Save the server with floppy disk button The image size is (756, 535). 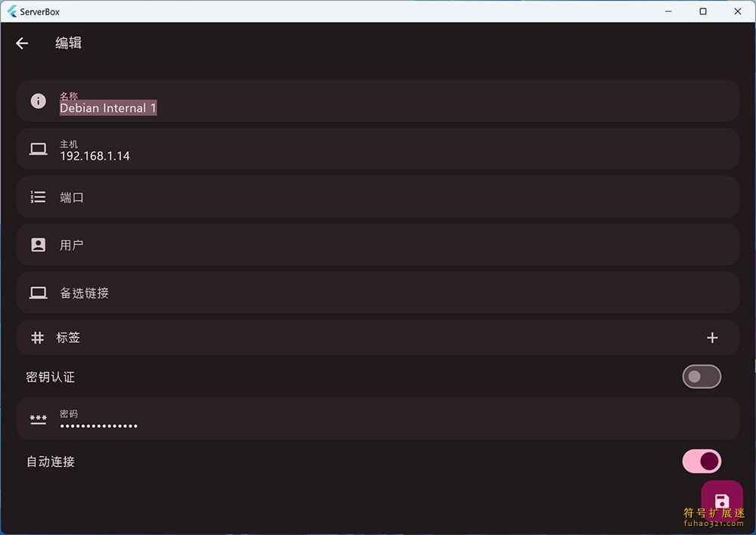(722, 501)
